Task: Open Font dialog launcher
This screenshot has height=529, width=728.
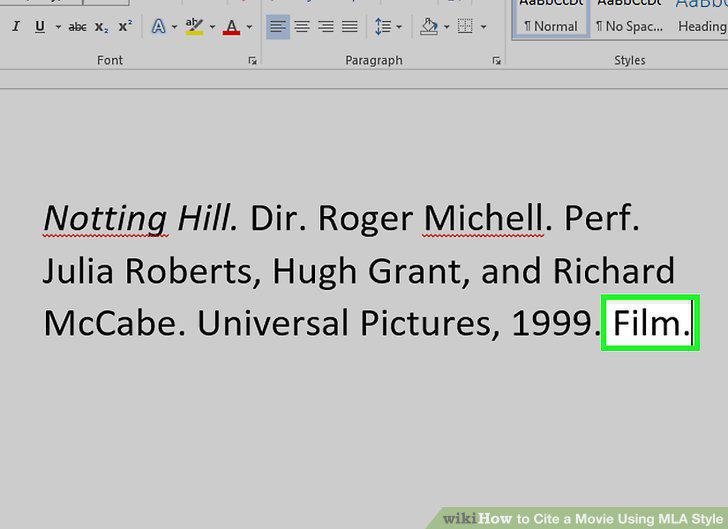Action: pyautogui.click(x=253, y=60)
